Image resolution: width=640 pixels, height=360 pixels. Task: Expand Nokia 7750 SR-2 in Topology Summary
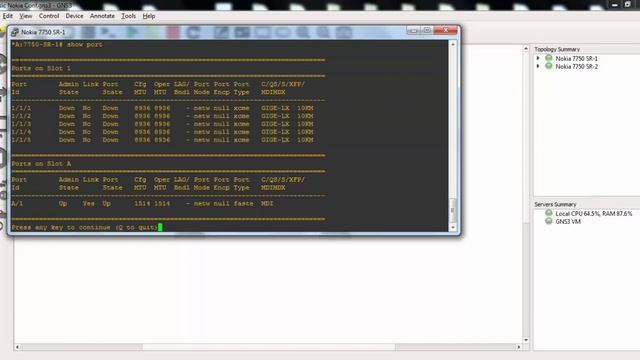click(x=538, y=66)
